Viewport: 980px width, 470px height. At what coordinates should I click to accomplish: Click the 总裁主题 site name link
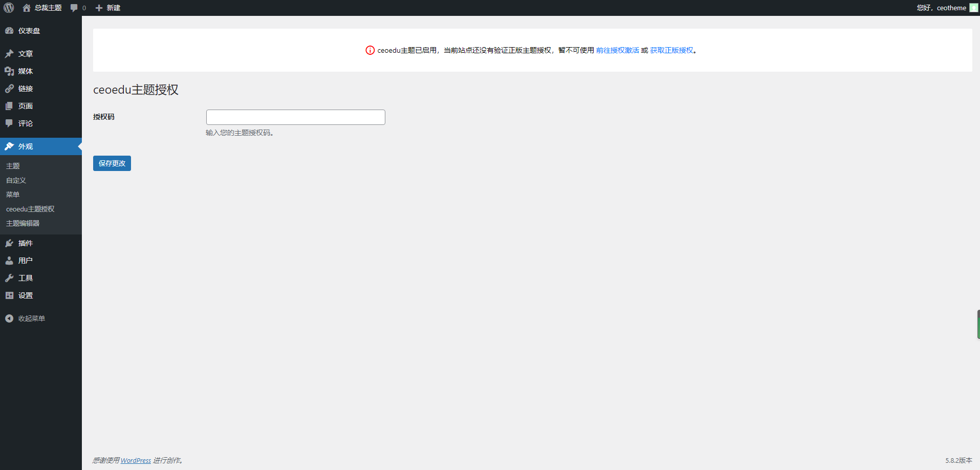coord(48,8)
